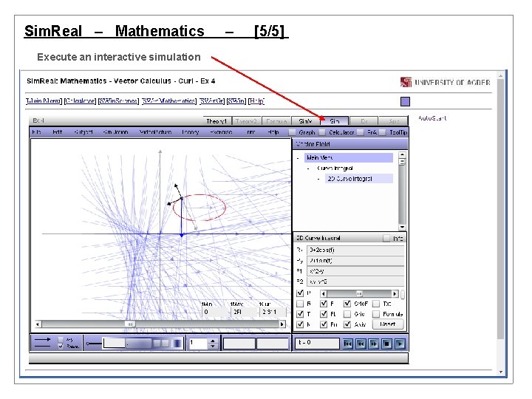Image resolution: width=532 pixels, height=399 pixels.
Task: Switch to the Ex tab
Action: [364, 121]
